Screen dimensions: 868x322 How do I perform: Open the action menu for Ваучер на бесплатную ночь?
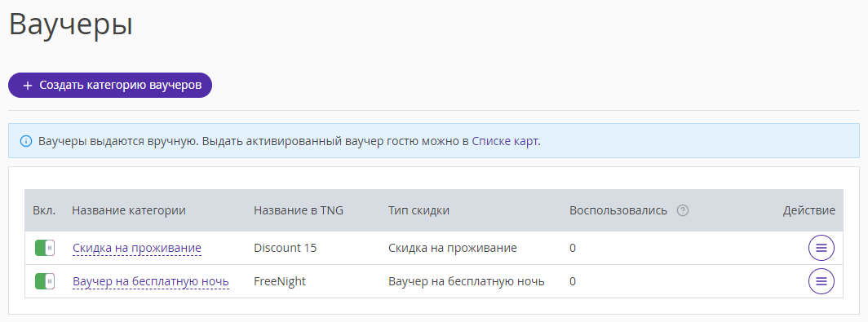pos(821,281)
